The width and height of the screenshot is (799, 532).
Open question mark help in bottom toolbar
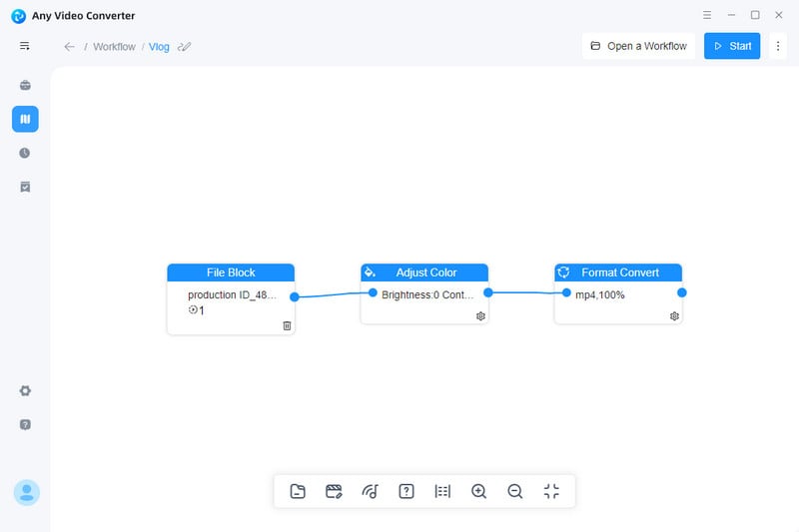[406, 491]
